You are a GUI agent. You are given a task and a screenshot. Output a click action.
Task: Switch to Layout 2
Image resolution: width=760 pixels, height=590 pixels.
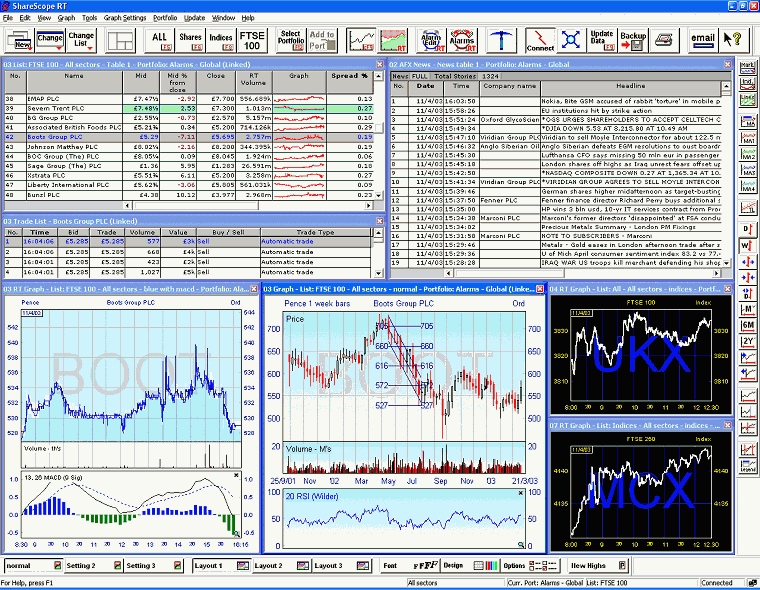click(281, 565)
